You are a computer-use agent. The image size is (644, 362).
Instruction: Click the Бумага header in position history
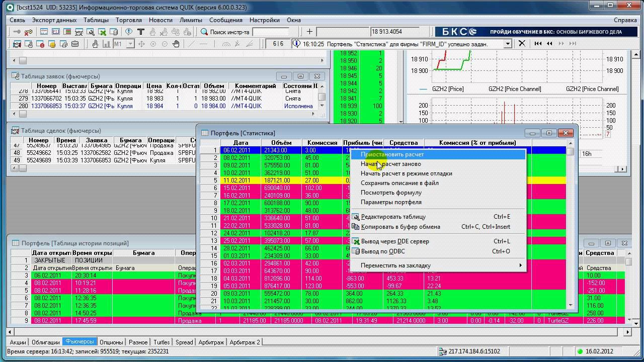[144, 253]
